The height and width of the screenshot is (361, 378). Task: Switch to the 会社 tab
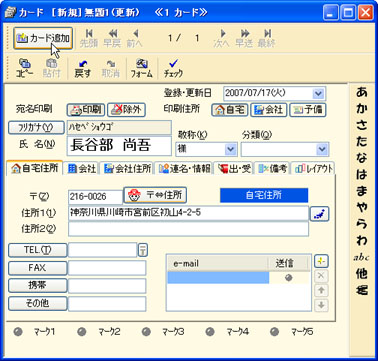tap(82, 169)
